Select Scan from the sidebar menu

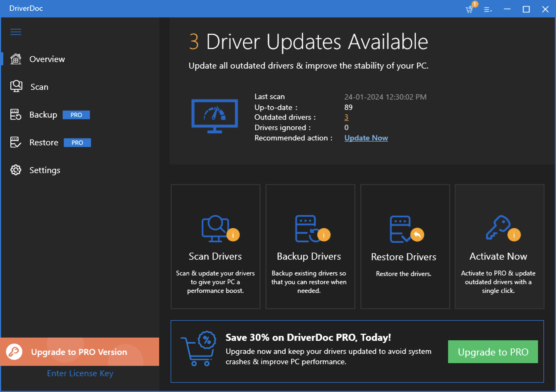coord(39,87)
